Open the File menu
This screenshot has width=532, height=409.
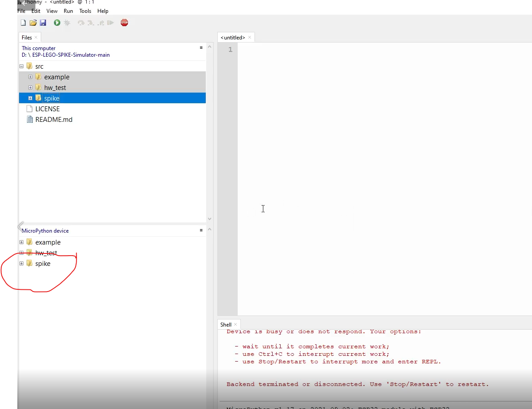click(21, 11)
